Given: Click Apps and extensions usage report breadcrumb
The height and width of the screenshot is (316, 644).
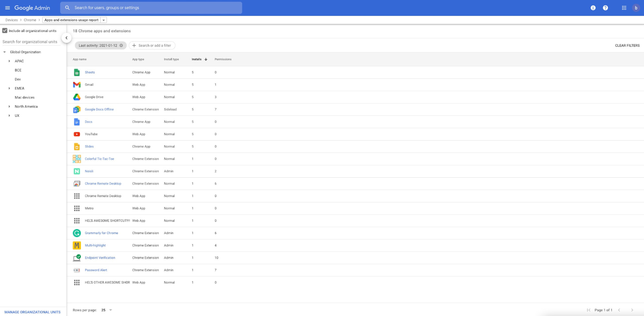Looking at the screenshot, I should point(71,20).
